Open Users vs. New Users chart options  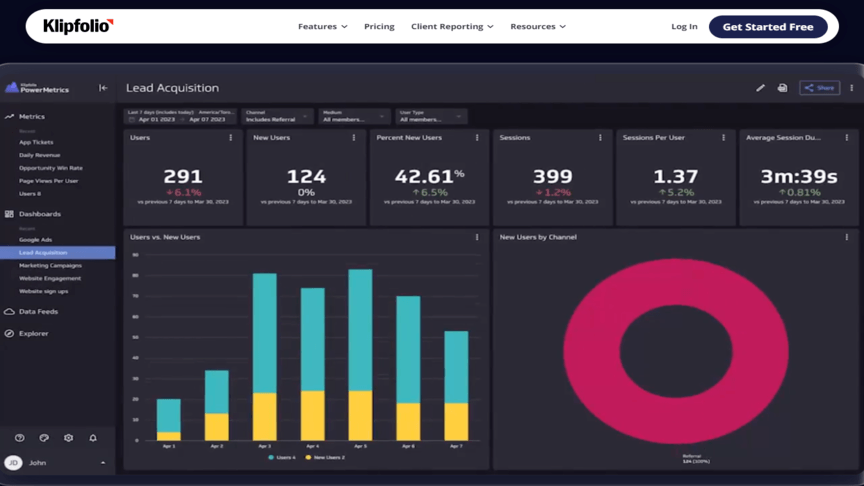point(477,237)
